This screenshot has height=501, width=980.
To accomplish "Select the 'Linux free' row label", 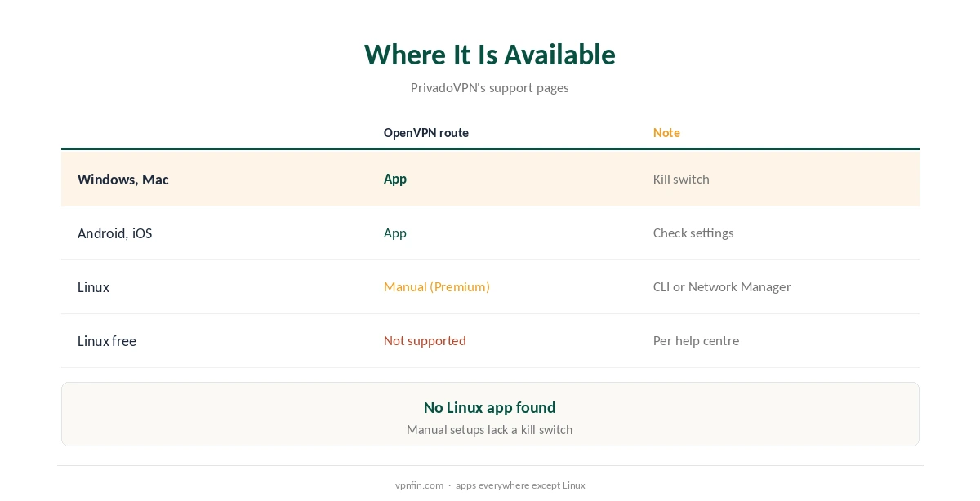I will point(107,341).
